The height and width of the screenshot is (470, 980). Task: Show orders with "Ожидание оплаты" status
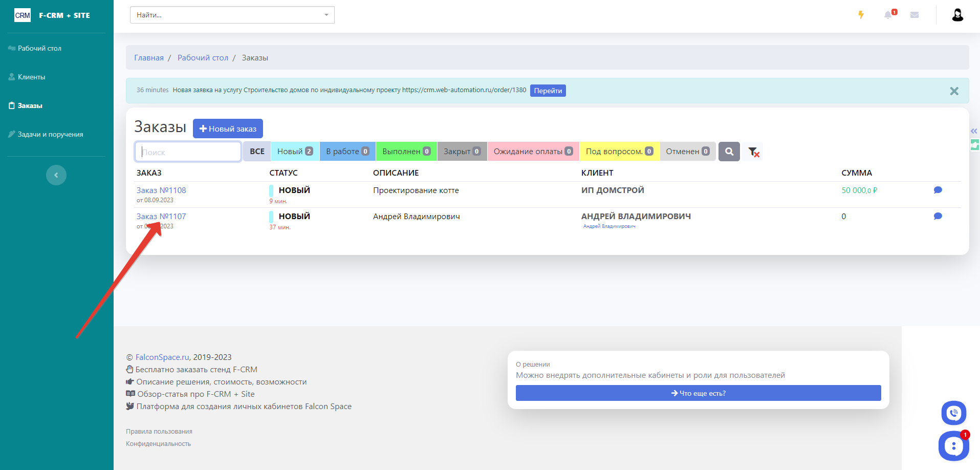533,152
